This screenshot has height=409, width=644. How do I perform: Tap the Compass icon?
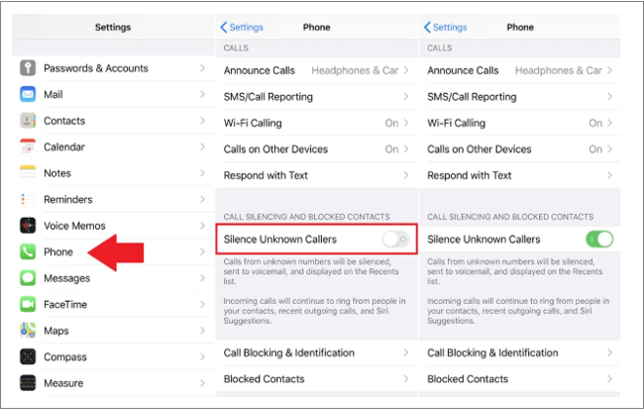(28, 357)
